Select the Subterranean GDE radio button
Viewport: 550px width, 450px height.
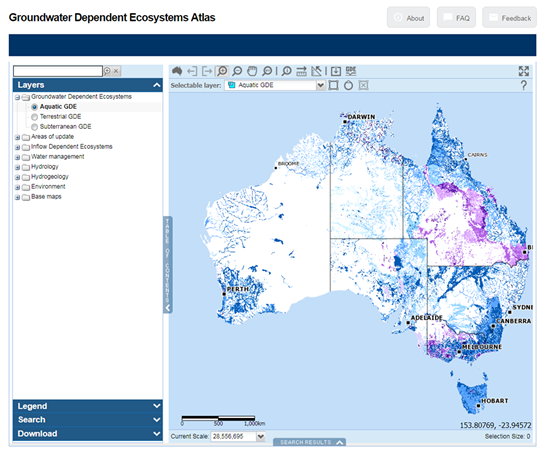pyautogui.click(x=34, y=127)
